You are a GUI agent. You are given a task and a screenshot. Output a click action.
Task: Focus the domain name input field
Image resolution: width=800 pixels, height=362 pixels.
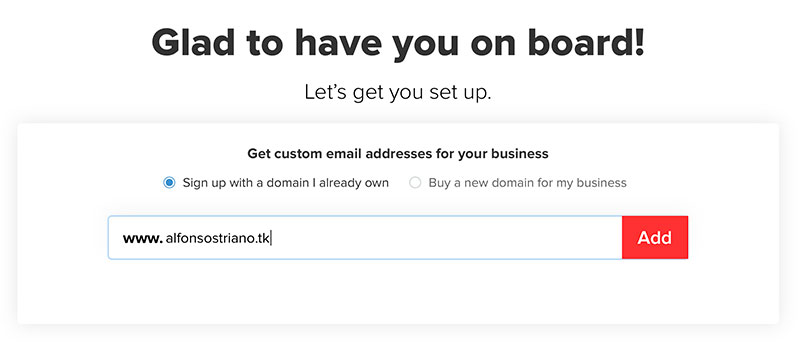(365, 238)
